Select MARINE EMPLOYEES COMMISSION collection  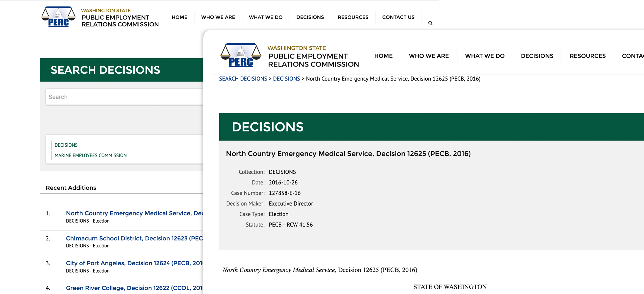click(x=90, y=155)
